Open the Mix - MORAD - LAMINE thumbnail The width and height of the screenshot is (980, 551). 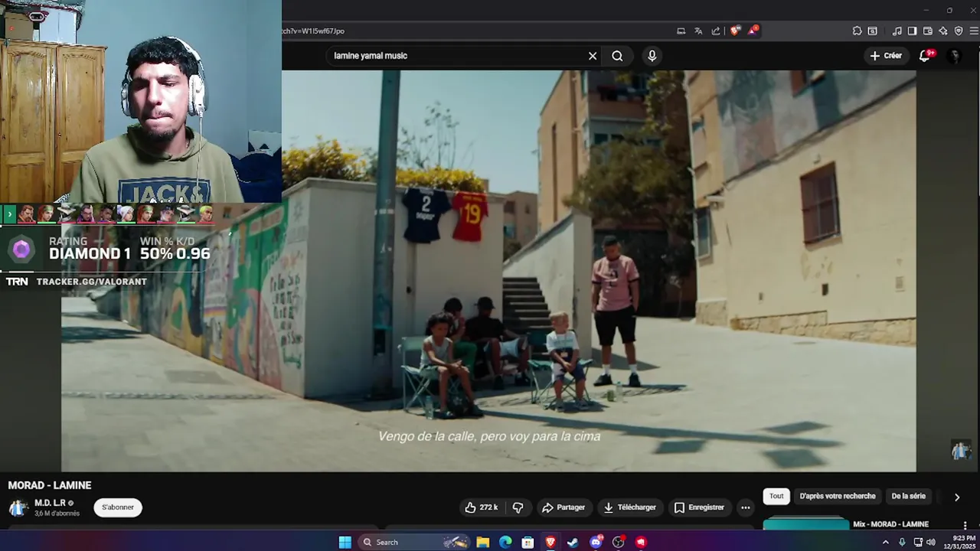coord(806,524)
